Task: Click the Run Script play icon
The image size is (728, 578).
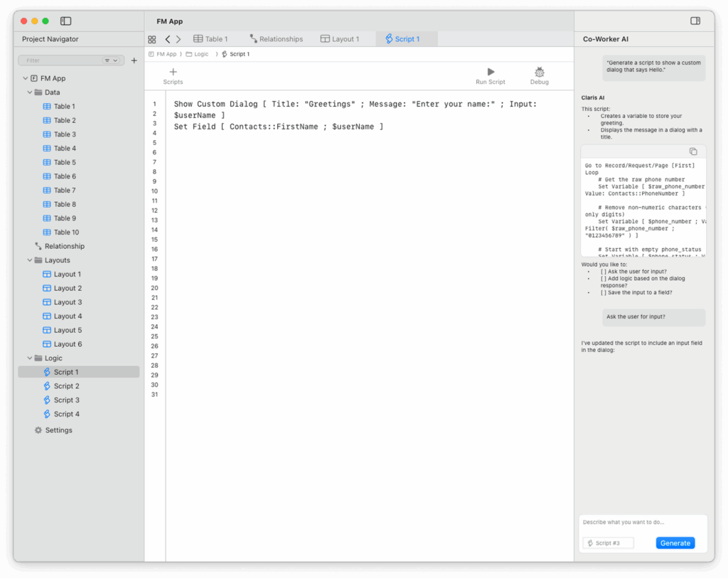Action: tap(491, 72)
